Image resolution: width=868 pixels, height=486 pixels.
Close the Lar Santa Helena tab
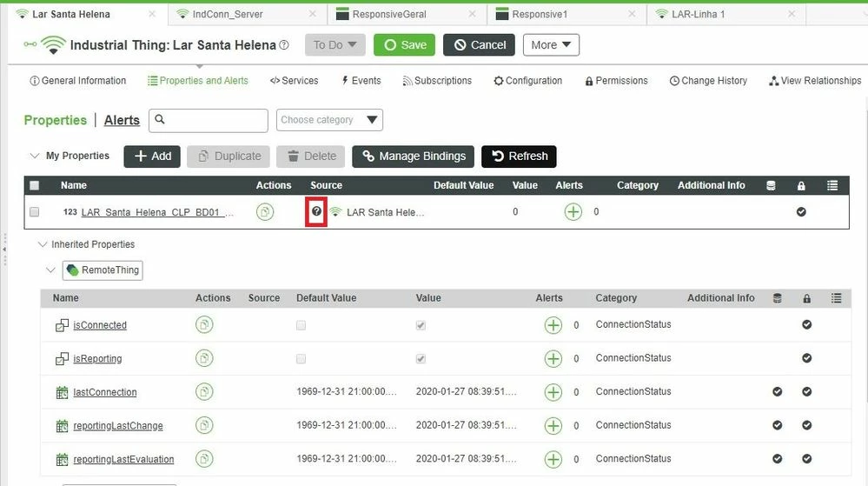pos(152,14)
